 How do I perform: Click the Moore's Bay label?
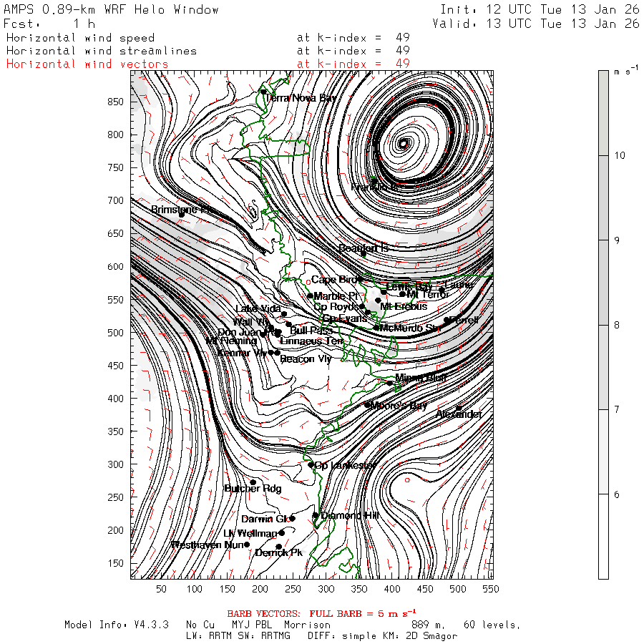(399, 406)
